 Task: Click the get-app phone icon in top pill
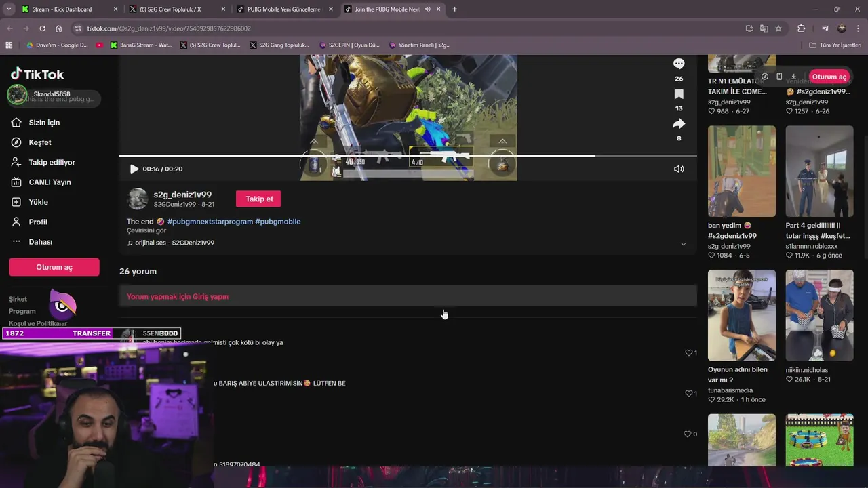(x=779, y=77)
